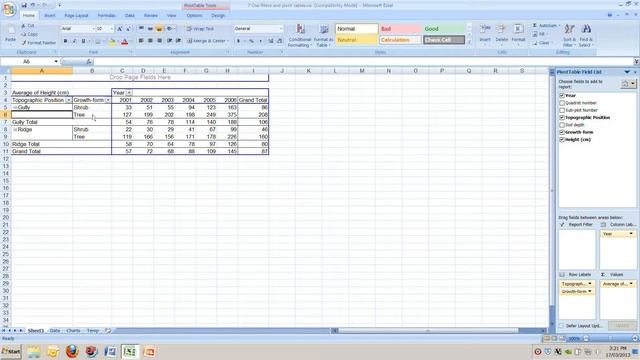Image resolution: width=640 pixels, height=360 pixels.
Task: Click the PowerPoint taskbar icon
Action: coord(149,351)
